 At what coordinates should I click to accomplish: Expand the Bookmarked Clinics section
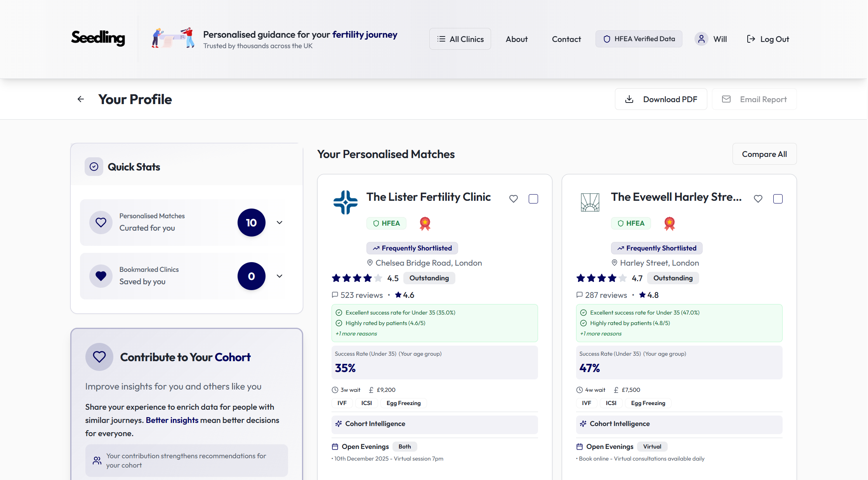click(x=279, y=276)
